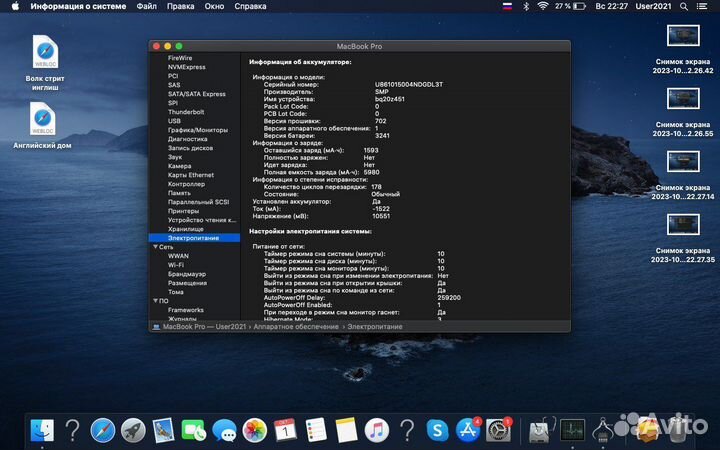Open Photos app in the dock

[254, 431]
